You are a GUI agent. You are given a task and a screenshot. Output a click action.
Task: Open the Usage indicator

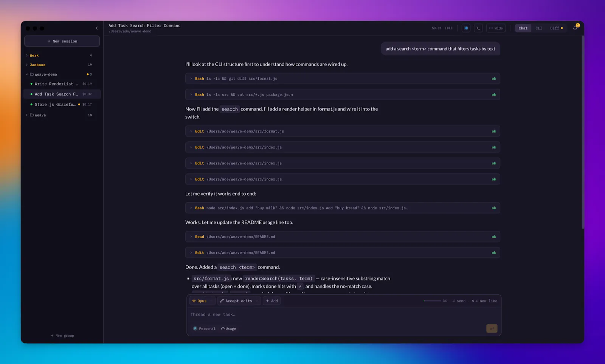click(228, 328)
